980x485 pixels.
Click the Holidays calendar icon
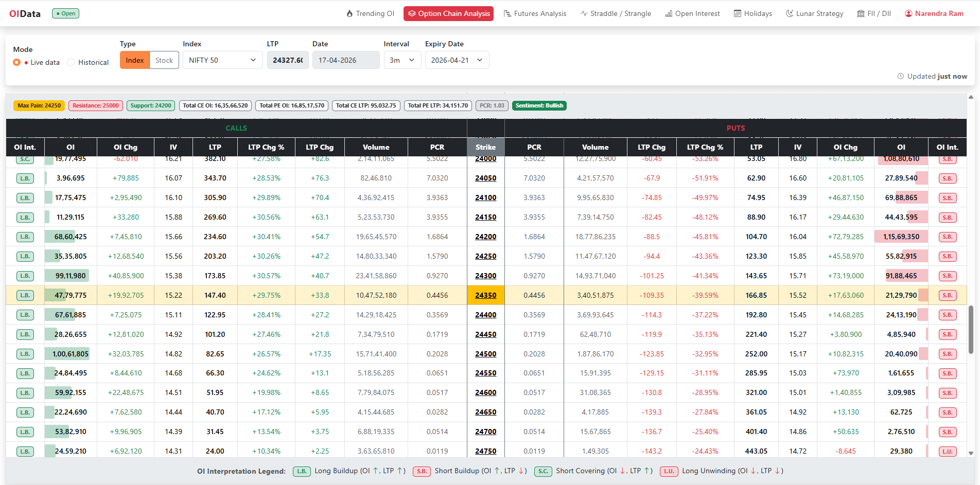tap(738, 14)
